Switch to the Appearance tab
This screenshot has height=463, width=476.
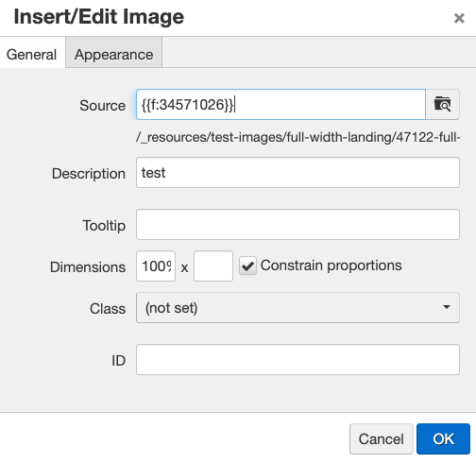point(113,55)
